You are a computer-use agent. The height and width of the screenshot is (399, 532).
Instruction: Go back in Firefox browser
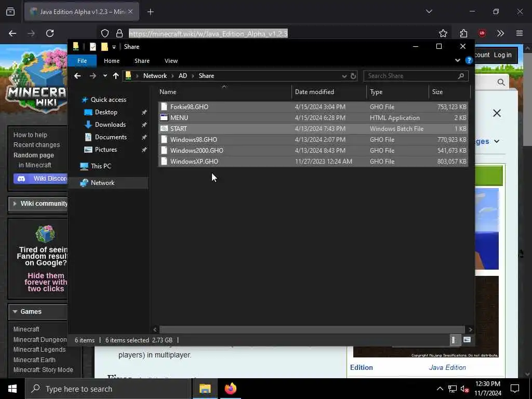click(12, 33)
